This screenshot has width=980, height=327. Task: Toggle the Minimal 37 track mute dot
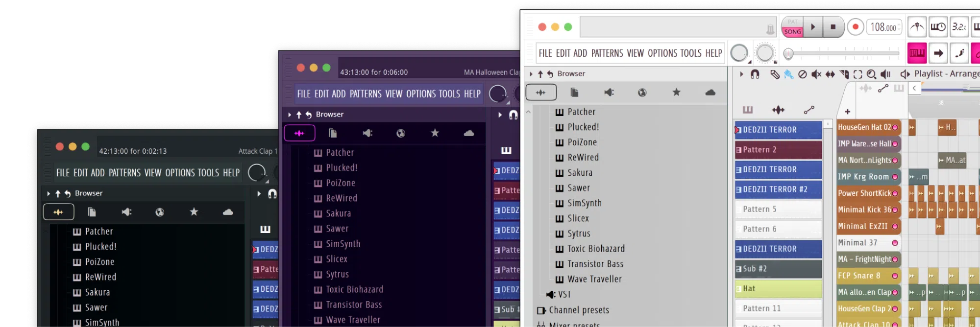tap(895, 243)
